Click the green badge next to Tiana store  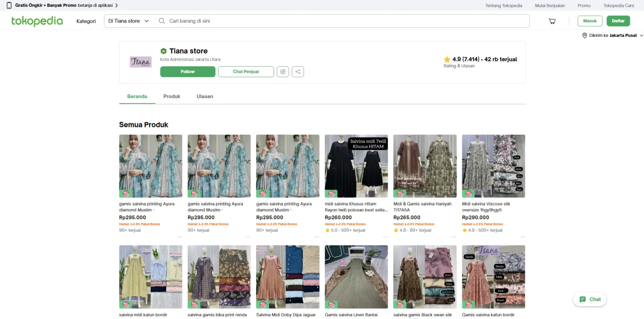(163, 51)
